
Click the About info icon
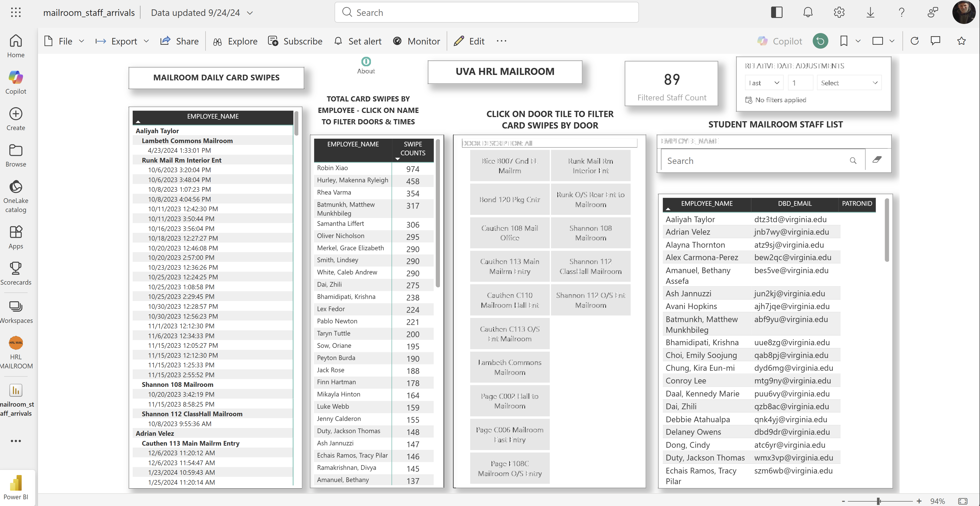coord(366,62)
